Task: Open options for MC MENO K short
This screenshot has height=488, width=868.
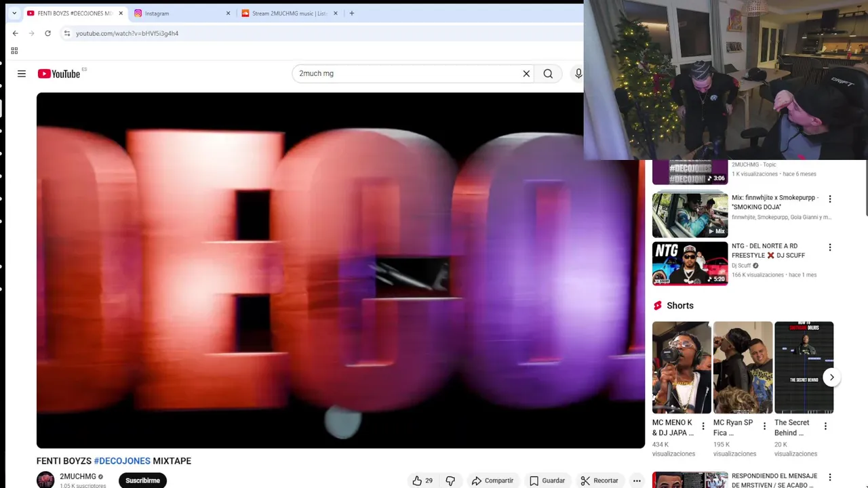Action: (x=703, y=426)
